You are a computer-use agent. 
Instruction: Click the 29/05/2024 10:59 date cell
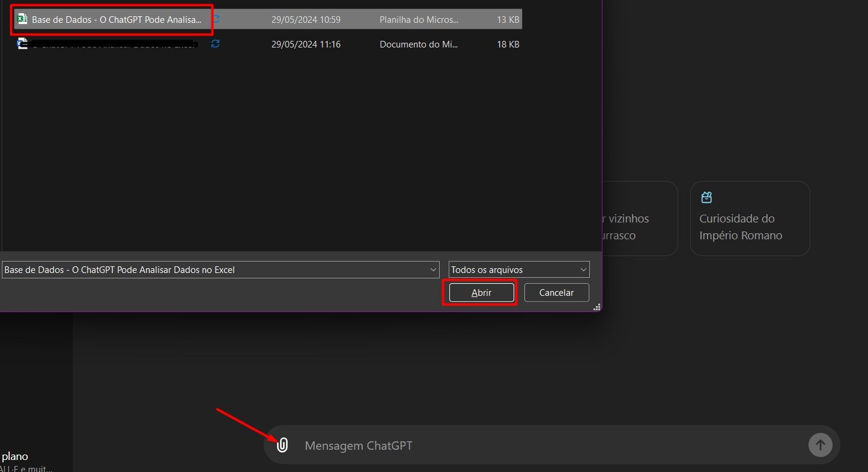point(306,19)
